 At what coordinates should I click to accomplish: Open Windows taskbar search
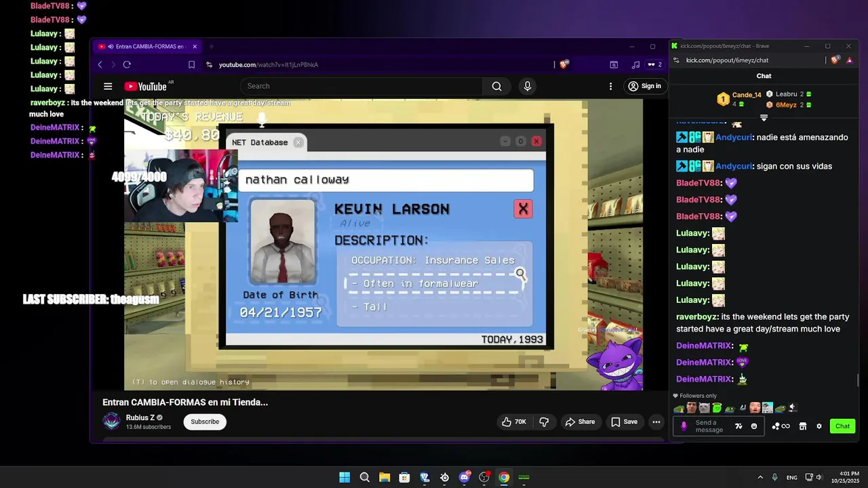(x=365, y=477)
